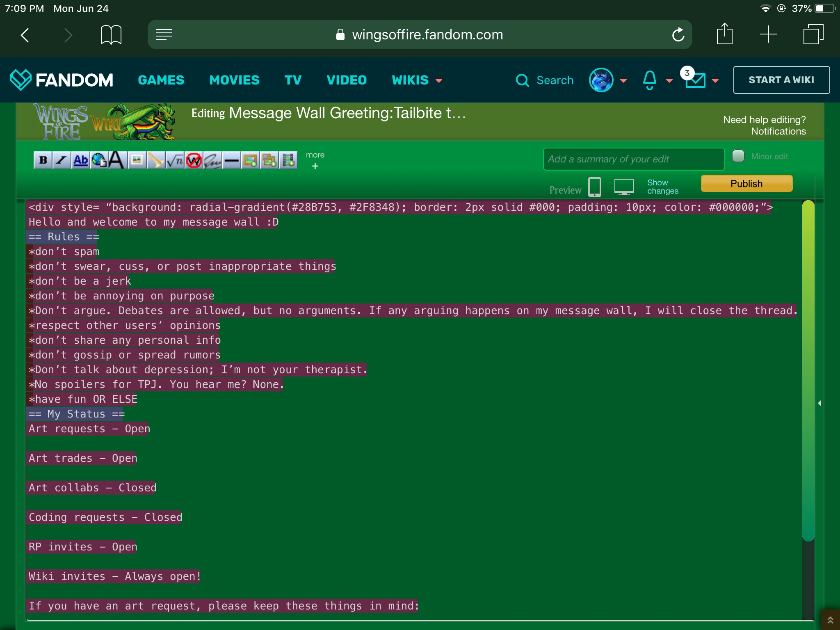Add video with filmstrip icon
The image size is (840, 630).
[x=289, y=160]
